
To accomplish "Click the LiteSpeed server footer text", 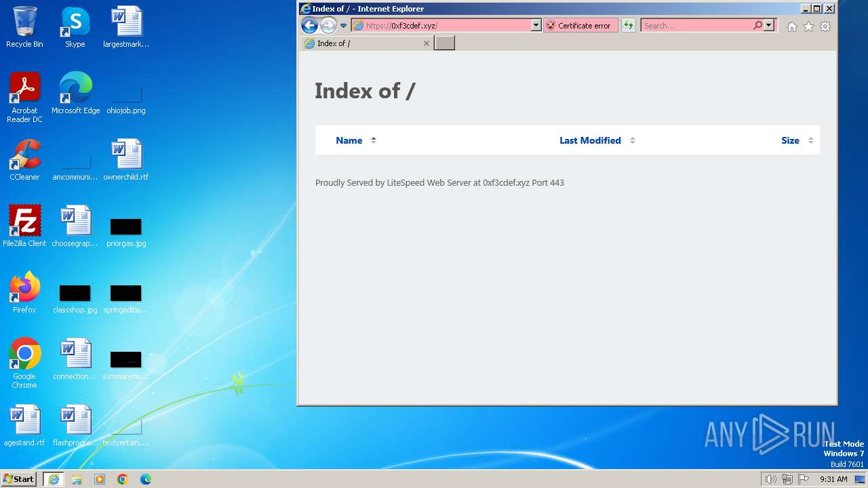I will coord(439,183).
